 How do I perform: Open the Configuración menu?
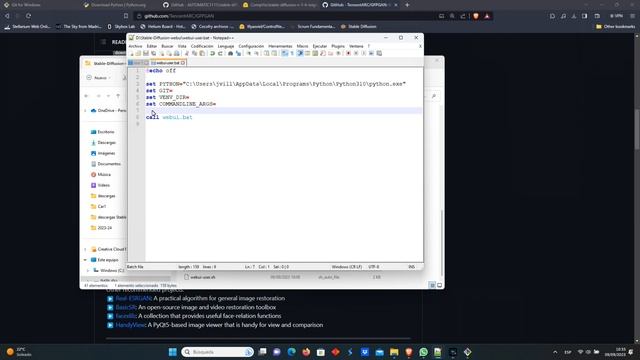pos(251,46)
